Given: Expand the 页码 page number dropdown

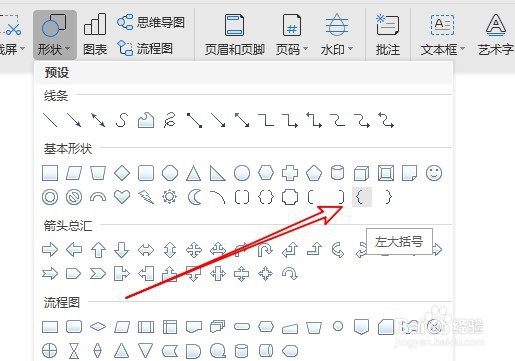Looking at the screenshot, I should (x=292, y=35).
